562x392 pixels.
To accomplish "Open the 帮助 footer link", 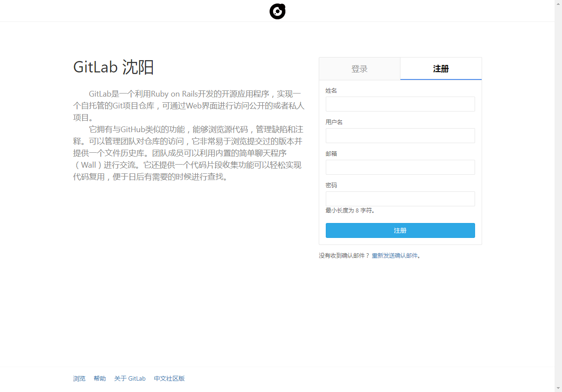I will click(100, 378).
